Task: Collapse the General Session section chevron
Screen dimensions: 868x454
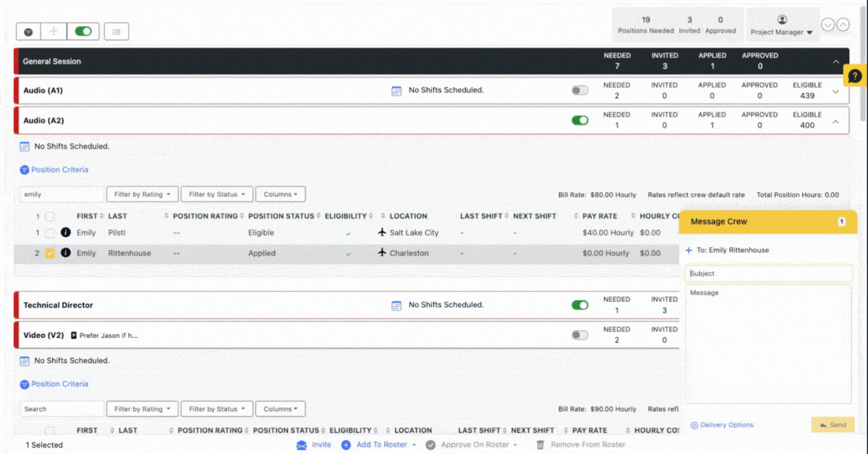Action: coord(836,62)
